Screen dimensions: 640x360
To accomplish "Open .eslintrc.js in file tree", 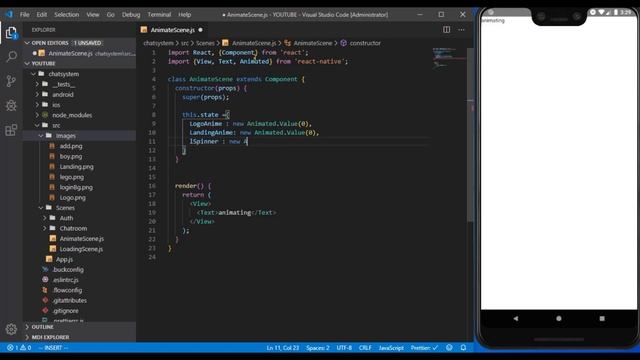I will pos(65,280).
